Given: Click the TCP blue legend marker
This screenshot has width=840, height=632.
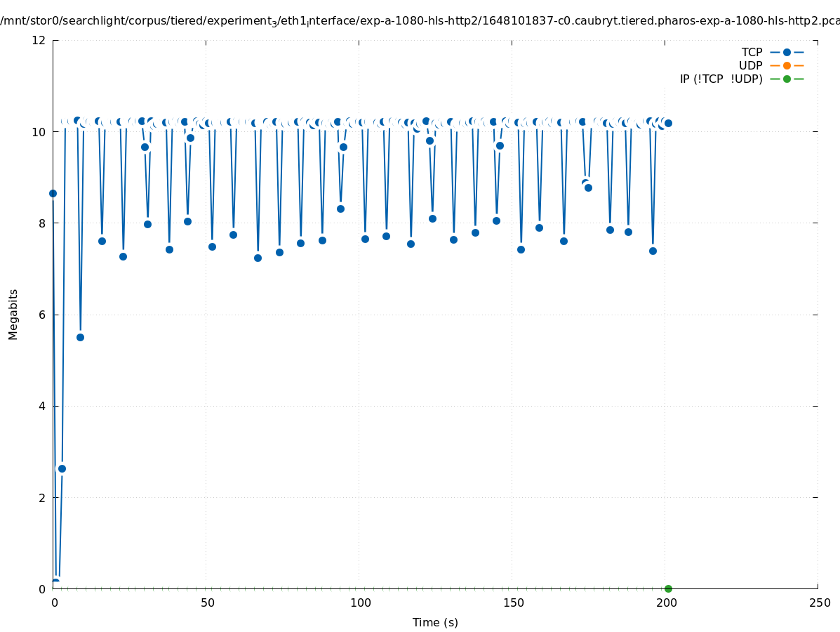Looking at the screenshot, I should coord(787,52).
